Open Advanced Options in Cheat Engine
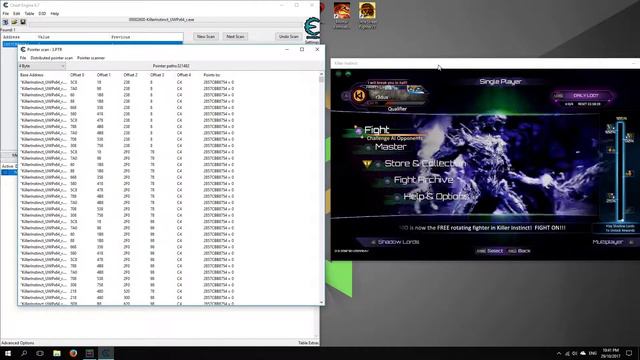This screenshot has height=360, width=640. [18, 343]
